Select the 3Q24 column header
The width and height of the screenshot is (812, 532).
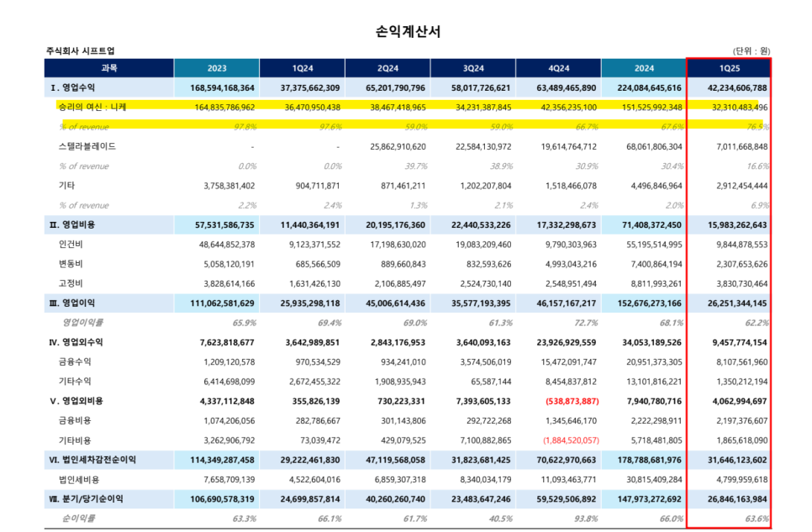pyautogui.click(x=472, y=68)
